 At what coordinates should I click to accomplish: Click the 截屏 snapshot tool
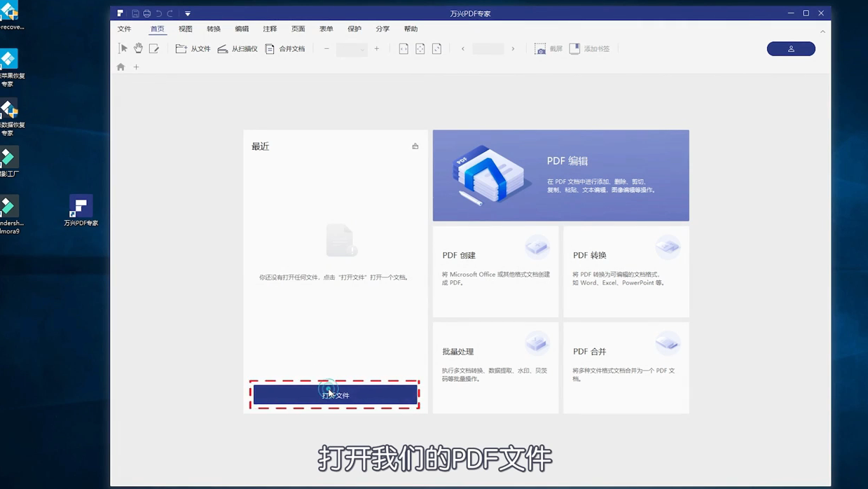tap(549, 48)
